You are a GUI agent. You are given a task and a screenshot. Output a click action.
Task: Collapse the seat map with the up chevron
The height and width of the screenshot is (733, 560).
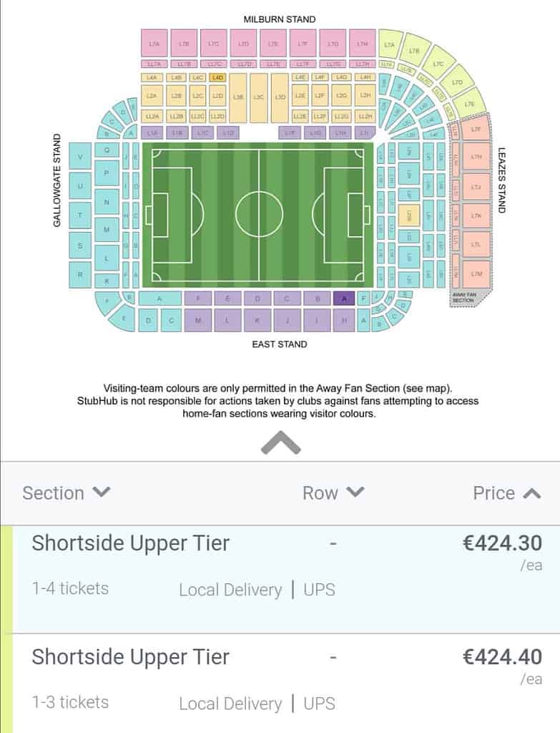(280, 442)
